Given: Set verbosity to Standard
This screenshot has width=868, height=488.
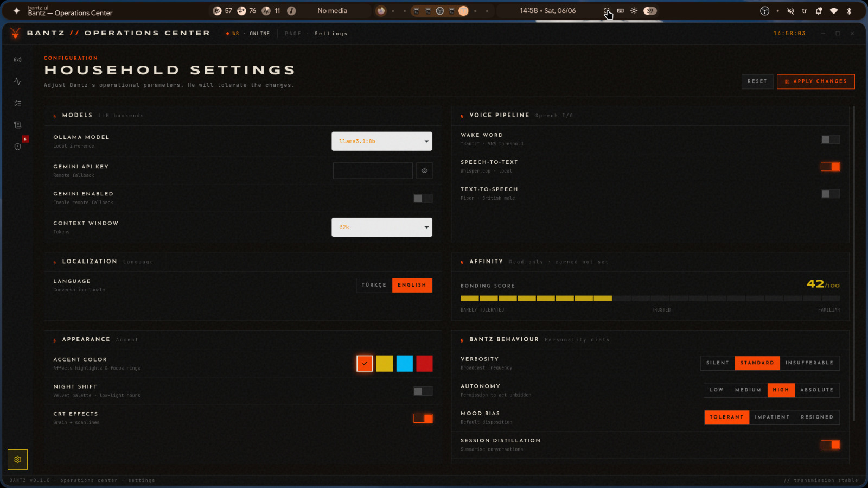Looking at the screenshot, I should [757, 363].
